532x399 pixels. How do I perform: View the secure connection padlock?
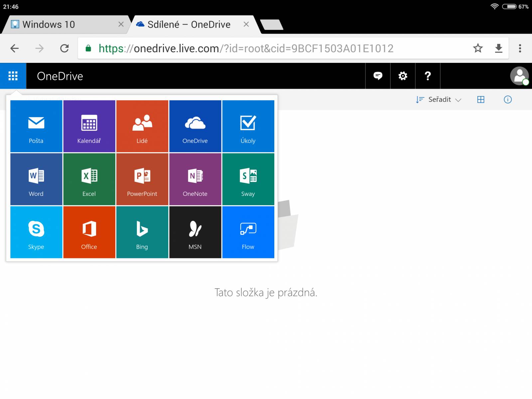click(88, 48)
